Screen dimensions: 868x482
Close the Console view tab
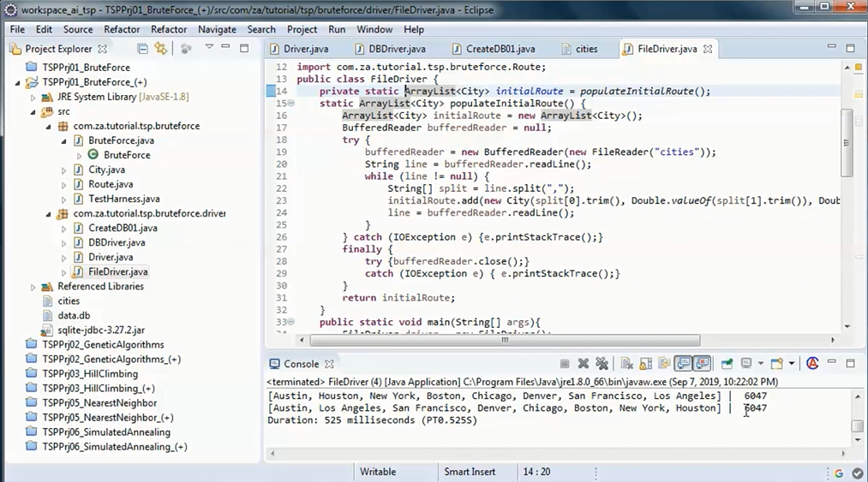(329, 364)
